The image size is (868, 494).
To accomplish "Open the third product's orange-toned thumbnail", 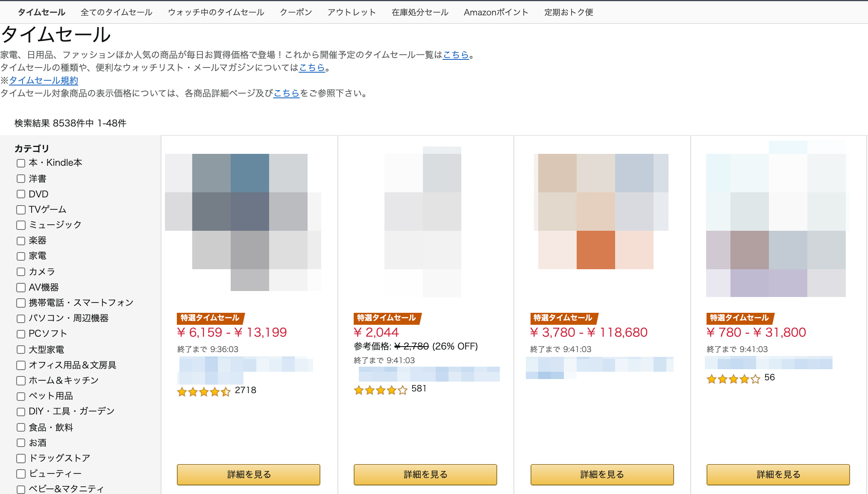I will [x=601, y=212].
